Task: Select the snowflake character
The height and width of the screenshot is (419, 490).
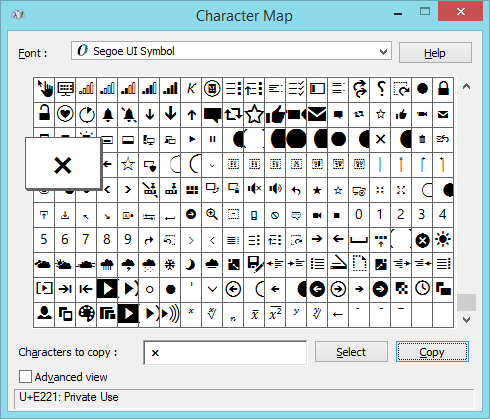Action: pyautogui.click(x=170, y=265)
